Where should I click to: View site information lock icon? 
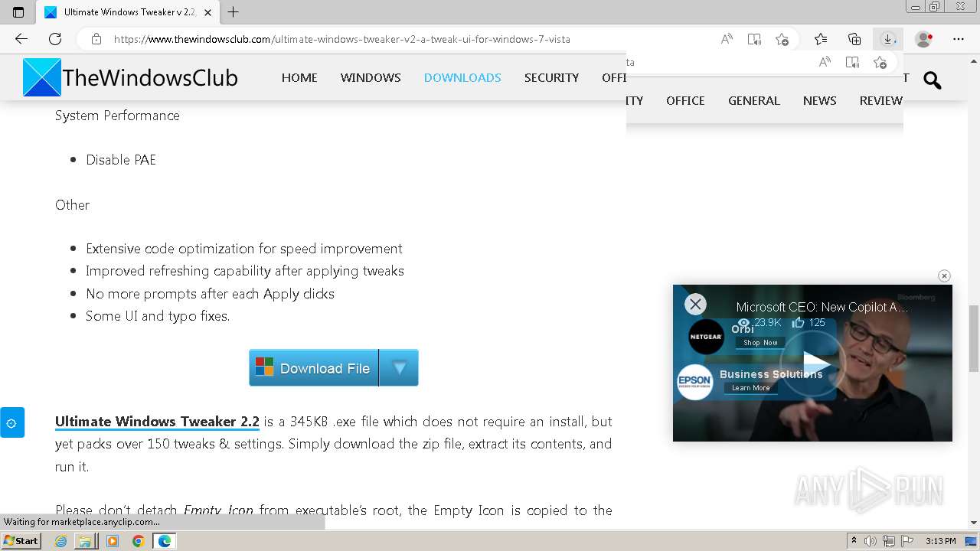coord(96,39)
